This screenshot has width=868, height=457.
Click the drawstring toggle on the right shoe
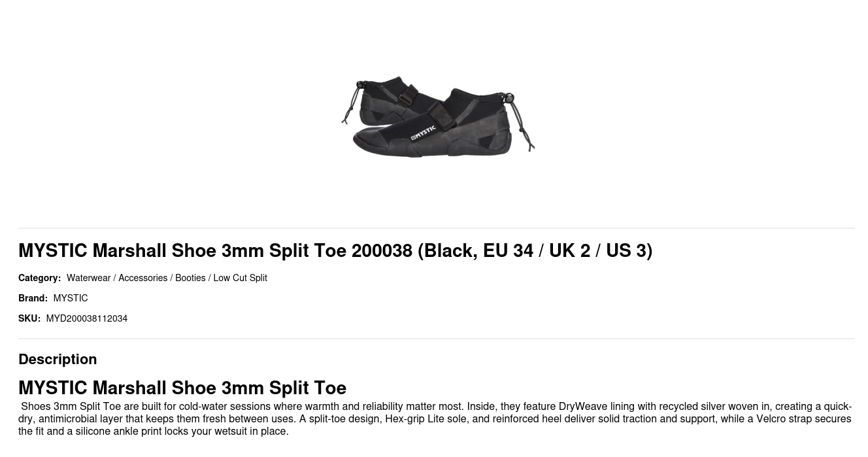pos(510,98)
